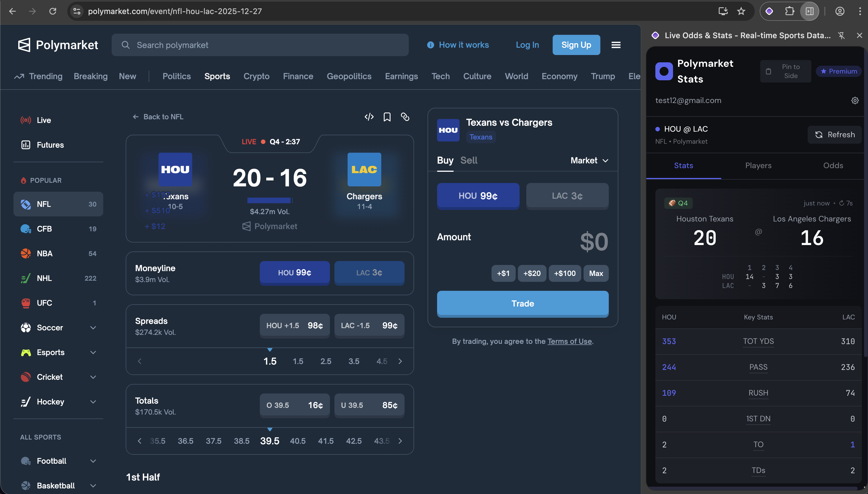
Task: Switch to Sell mode
Action: 469,160
